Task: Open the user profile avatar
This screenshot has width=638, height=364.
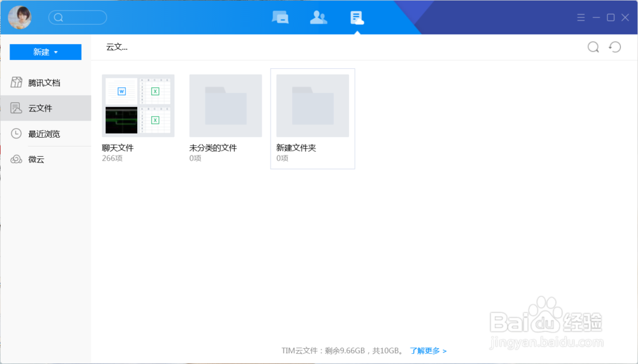Action: [x=20, y=17]
